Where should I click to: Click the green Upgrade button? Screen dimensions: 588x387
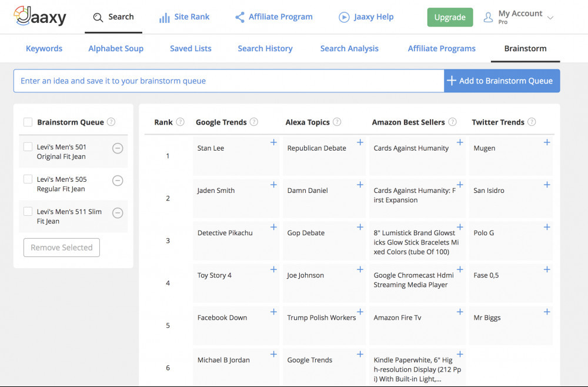click(450, 17)
